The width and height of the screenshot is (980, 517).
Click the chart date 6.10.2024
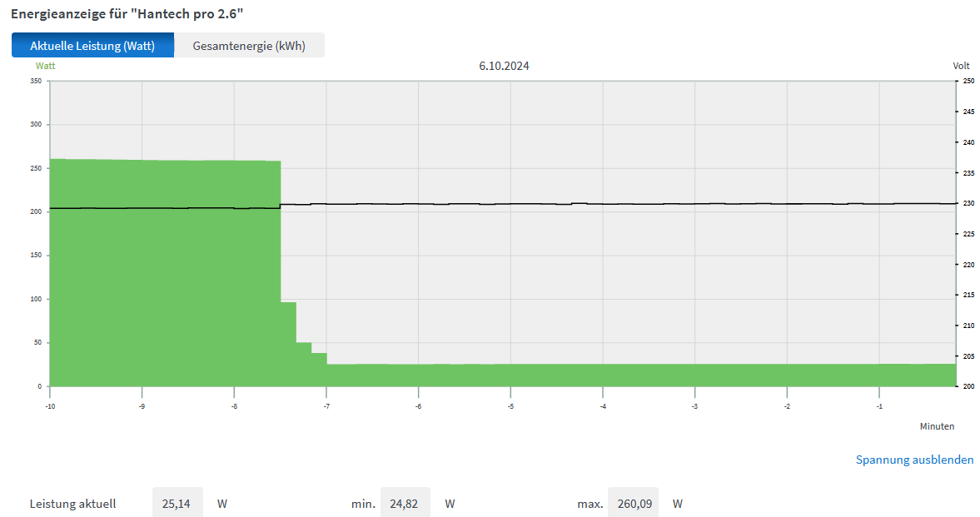[504, 66]
